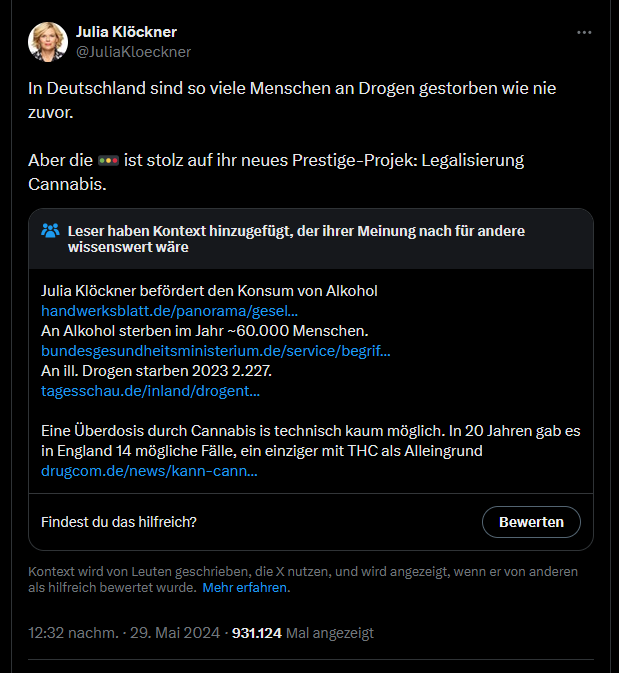619x673 pixels.
Task: Click the traffic light emoji in tweet
Action: [x=108, y=161]
